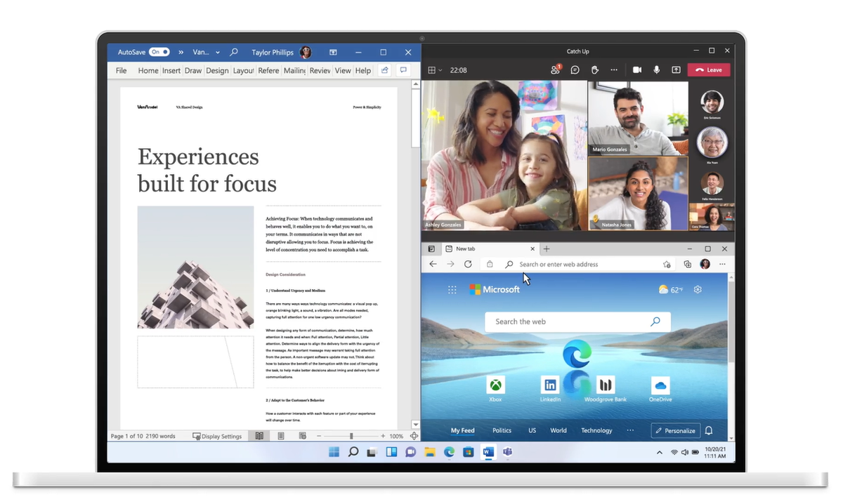Screen dimensions: 843x504
Task: Click the zoom out minus in Word
Action: (318, 436)
